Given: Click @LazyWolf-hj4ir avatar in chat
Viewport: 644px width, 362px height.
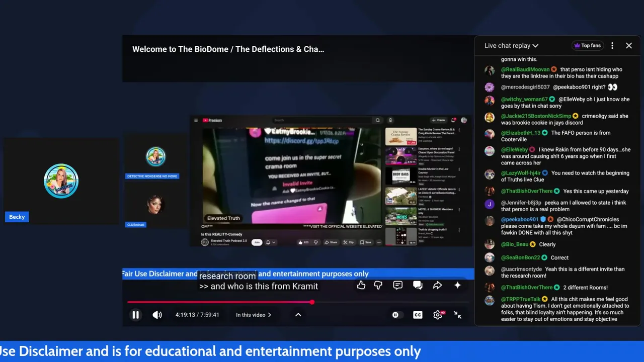Looking at the screenshot, I should click(490, 174).
